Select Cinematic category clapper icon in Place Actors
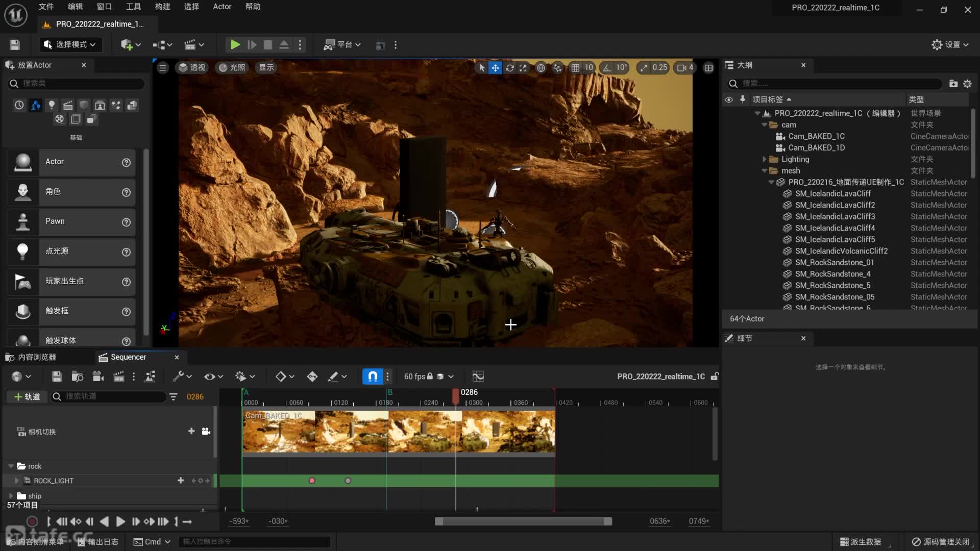The image size is (980, 551). click(68, 105)
